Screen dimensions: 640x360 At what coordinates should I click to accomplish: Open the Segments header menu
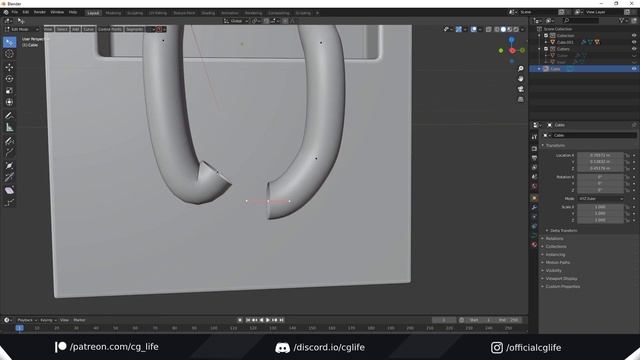(134, 29)
